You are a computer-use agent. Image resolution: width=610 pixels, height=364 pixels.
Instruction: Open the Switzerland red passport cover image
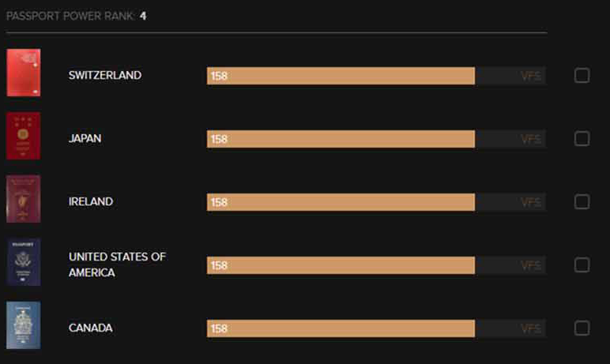coord(24,73)
